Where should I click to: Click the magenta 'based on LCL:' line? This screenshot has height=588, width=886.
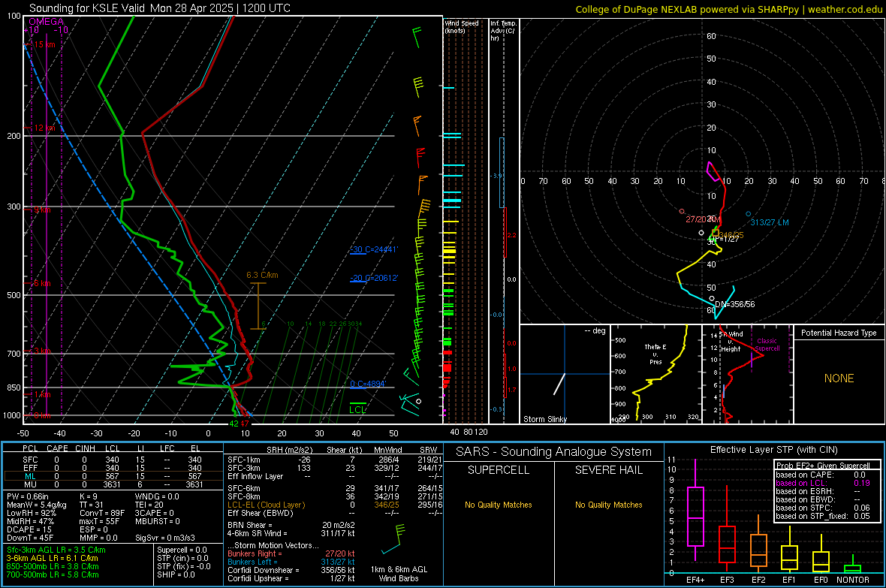pos(801,483)
